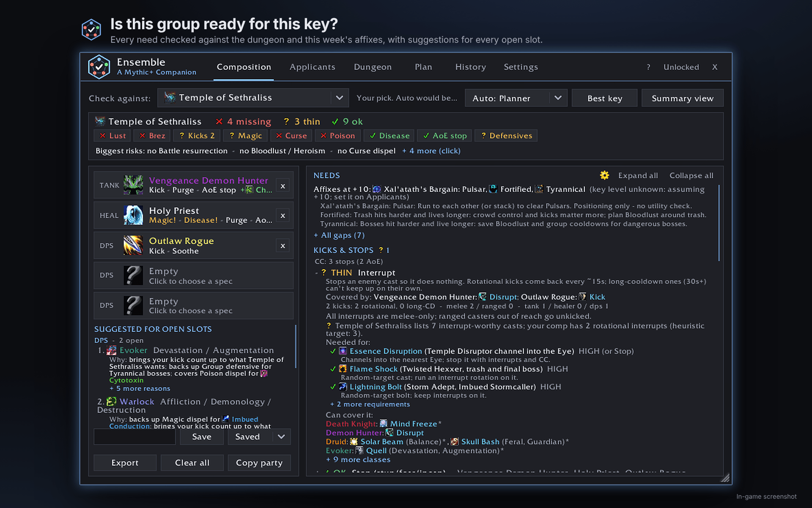Image resolution: width=812 pixels, height=508 pixels.
Task: Click the help question mark in header
Action: (x=648, y=67)
